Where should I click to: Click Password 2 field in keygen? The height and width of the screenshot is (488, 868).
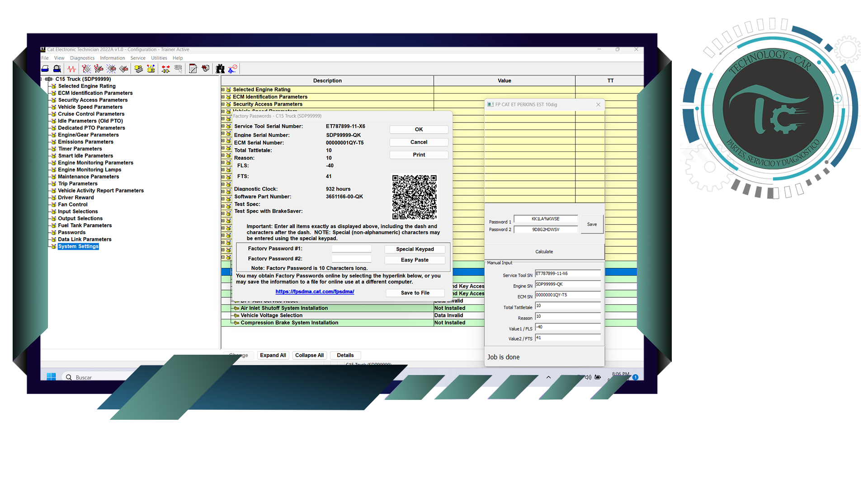tap(546, 230)
